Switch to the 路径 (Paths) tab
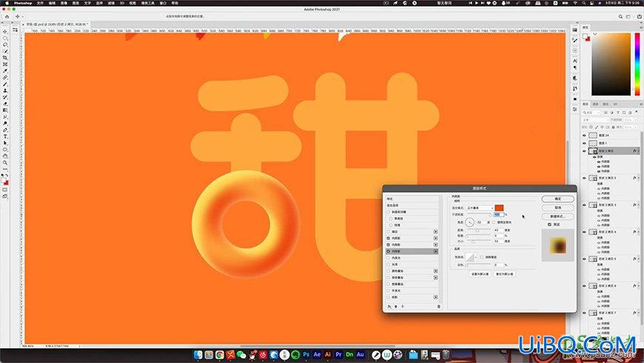Viewport: 644px width, 363px height. pyautogui.click(x=606, y=104)
